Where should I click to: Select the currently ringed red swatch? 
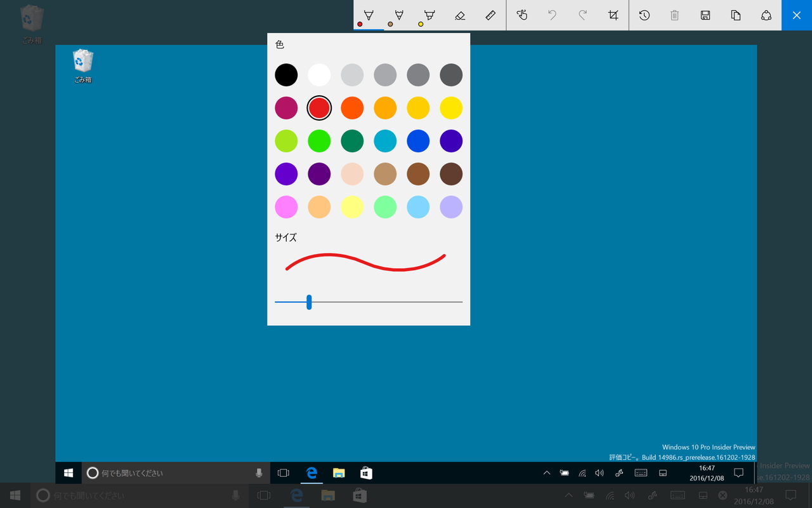pos(319,108)
